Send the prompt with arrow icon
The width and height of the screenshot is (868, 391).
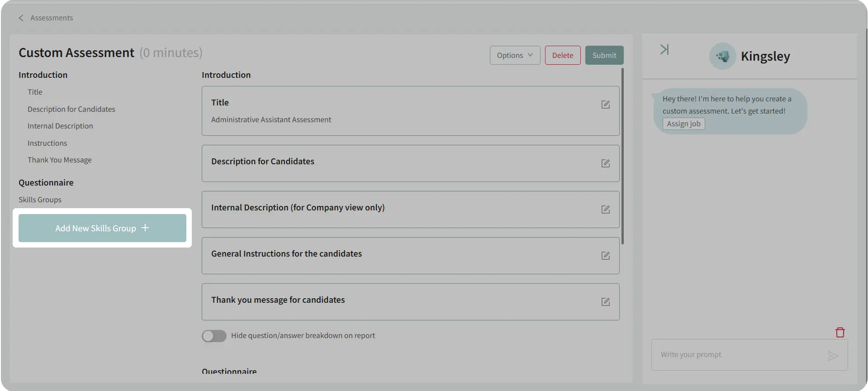[x=832, y=356]
